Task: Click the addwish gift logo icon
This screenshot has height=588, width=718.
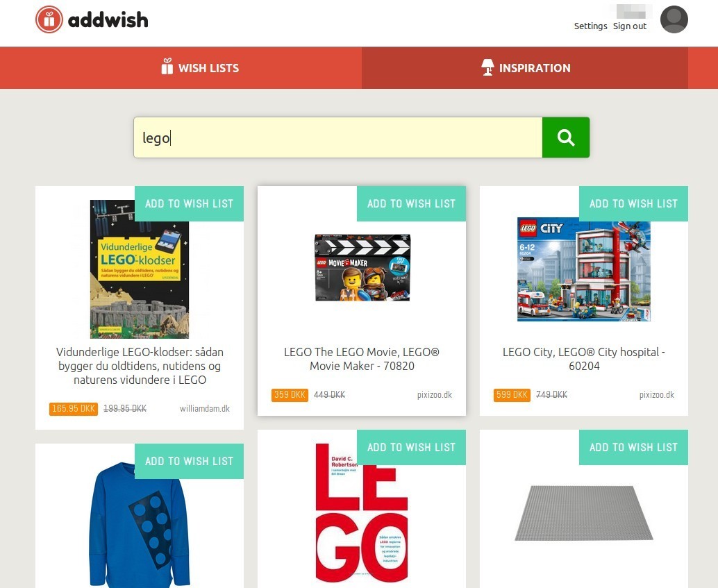Action: pos(49,19)
